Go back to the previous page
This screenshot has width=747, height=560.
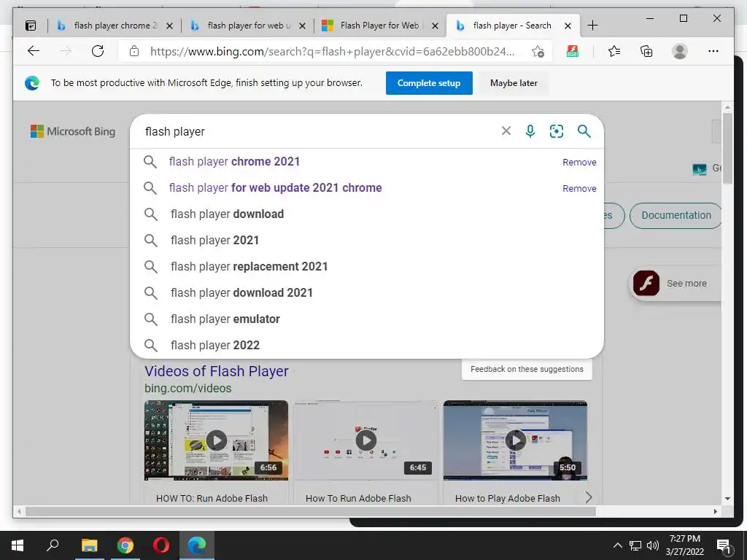click(34, 51)
